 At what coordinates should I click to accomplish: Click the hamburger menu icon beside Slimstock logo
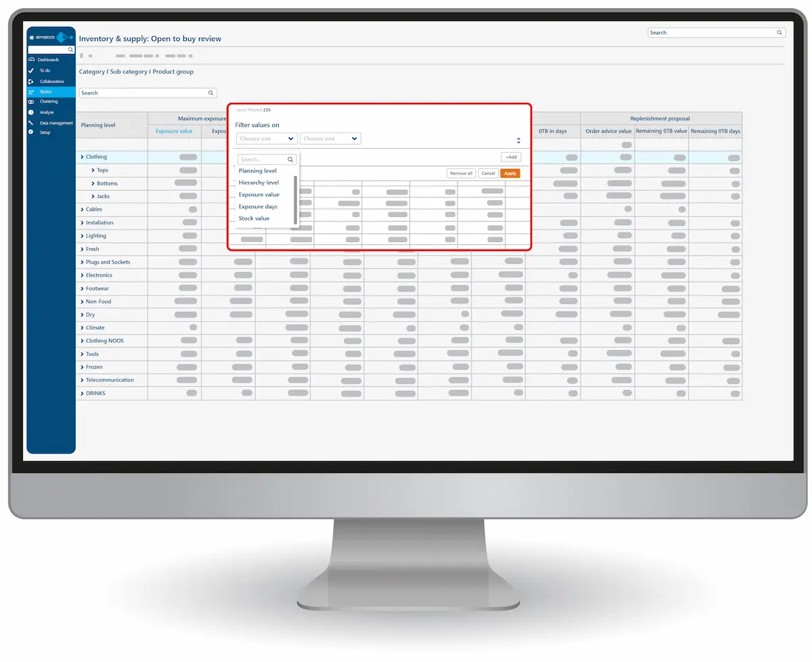point(32,37)
